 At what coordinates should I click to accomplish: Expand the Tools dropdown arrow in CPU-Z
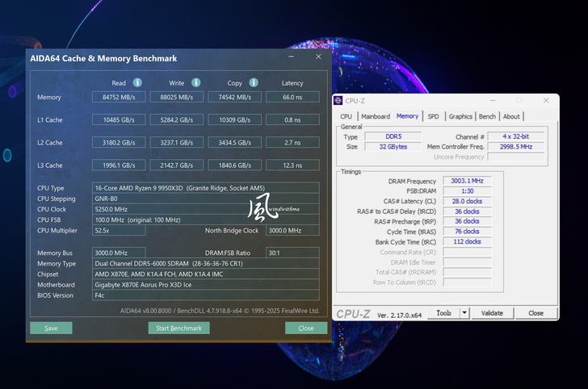[x=464, y=313]
